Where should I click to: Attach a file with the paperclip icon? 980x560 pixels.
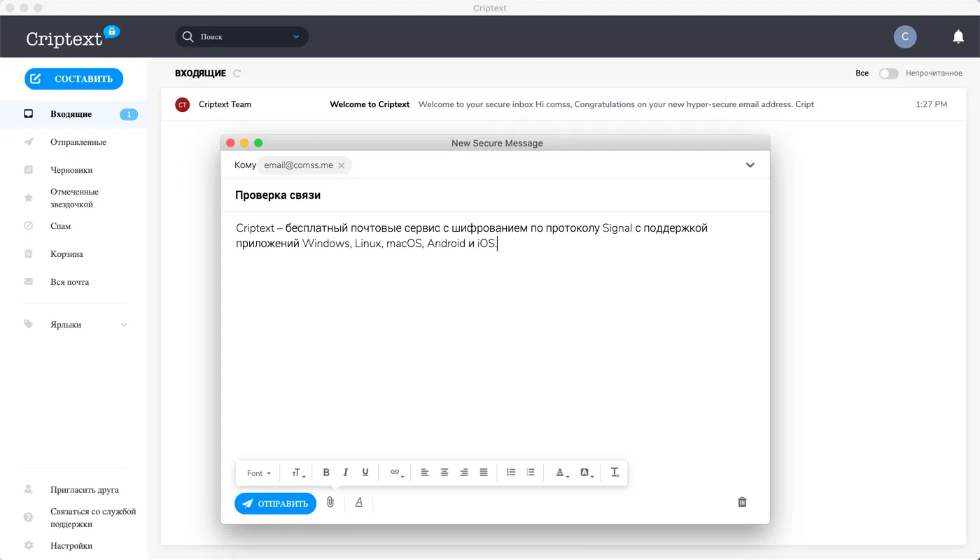(x=330, y=503)
